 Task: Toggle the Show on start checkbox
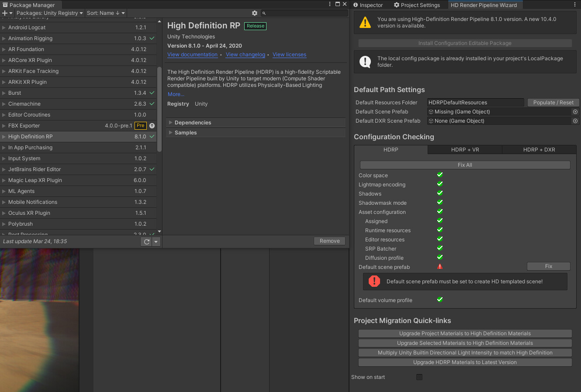419,377
